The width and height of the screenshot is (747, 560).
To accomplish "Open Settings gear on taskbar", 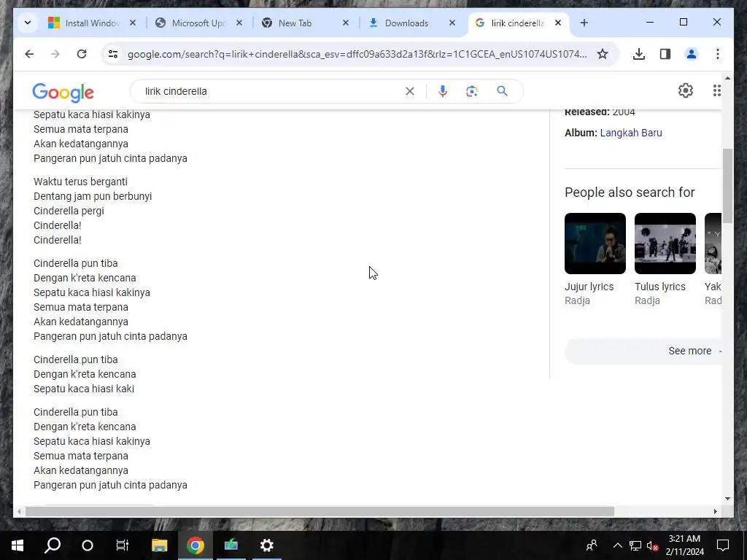I will pos(267,545).
